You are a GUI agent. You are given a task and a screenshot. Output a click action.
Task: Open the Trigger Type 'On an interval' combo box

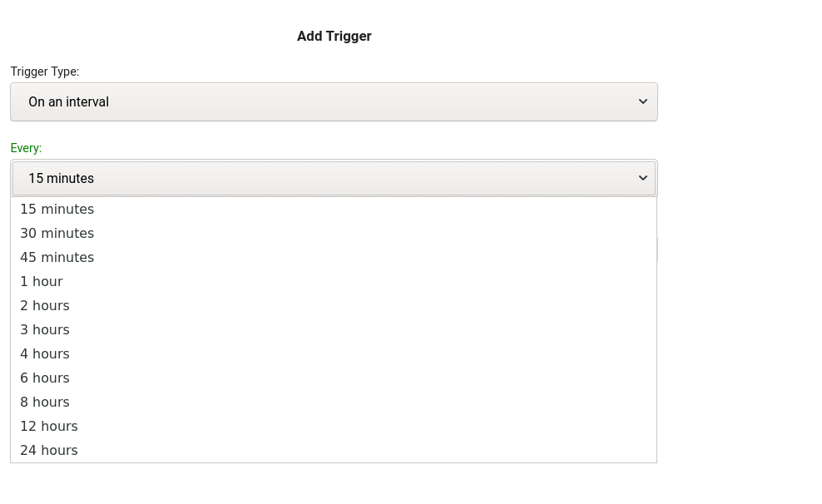pyautogui.click(x=333, y=101)
